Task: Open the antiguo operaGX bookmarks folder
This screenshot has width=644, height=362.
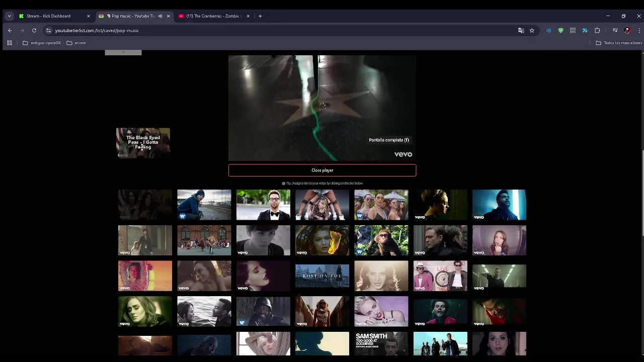Action: tap(42, 43)
